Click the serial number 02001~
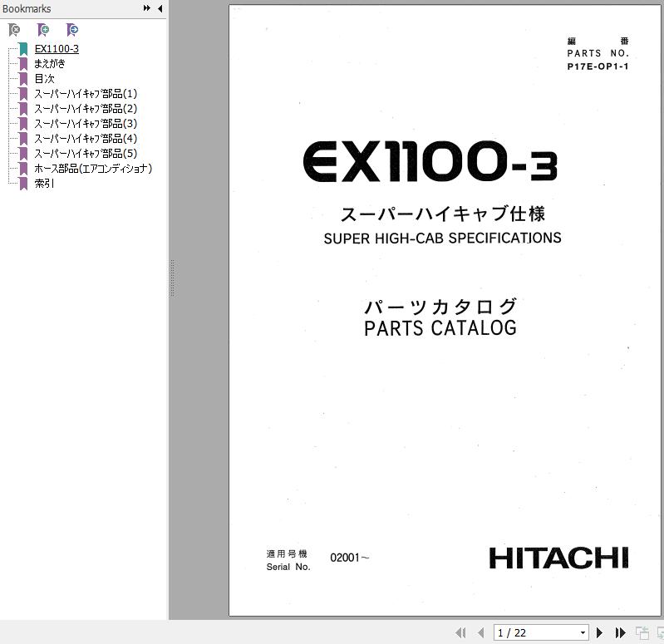This screenshot has height=644, width=664. click(349, 558)
